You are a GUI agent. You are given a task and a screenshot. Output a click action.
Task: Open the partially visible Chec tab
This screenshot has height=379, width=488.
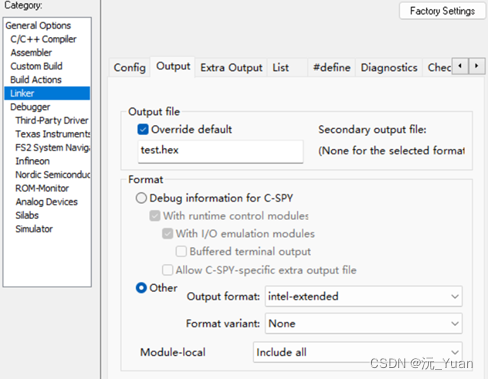pyautogui.click(x=438, y=68)
